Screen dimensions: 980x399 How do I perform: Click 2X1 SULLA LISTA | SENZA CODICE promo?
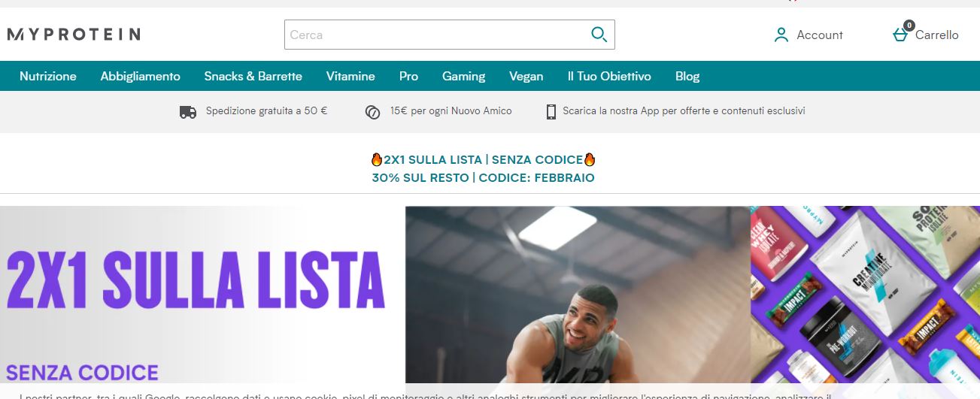(x=484, y=159)
